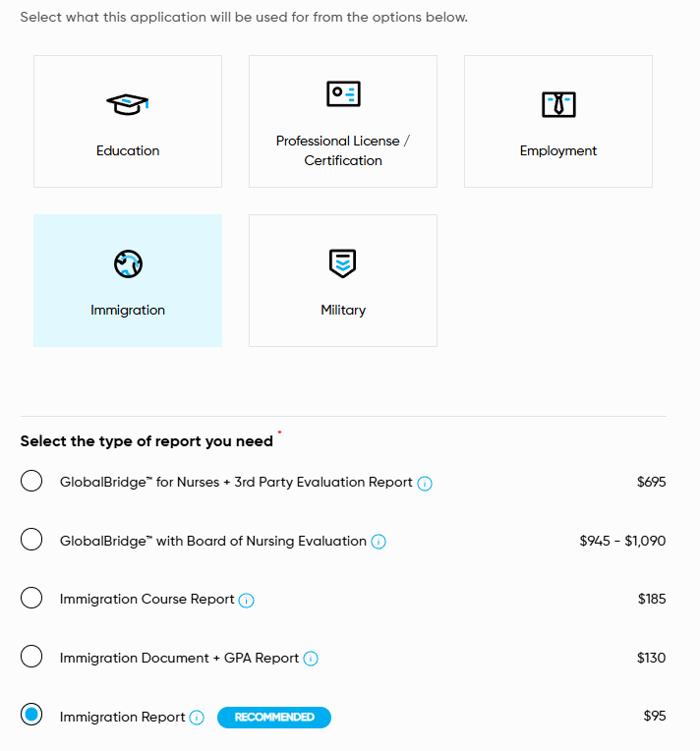Viewport: 700px width, 751px height.
Task: Select GlobalBridge for Nurses + 3rd Party radio button
Action: (x=31, y=482)
